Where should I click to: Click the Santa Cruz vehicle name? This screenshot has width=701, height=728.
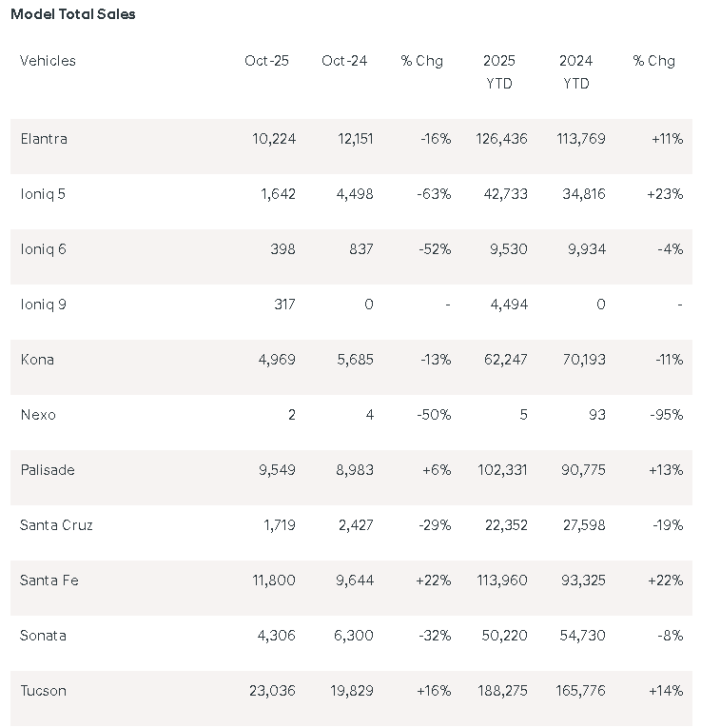click(x=56, y=525)
